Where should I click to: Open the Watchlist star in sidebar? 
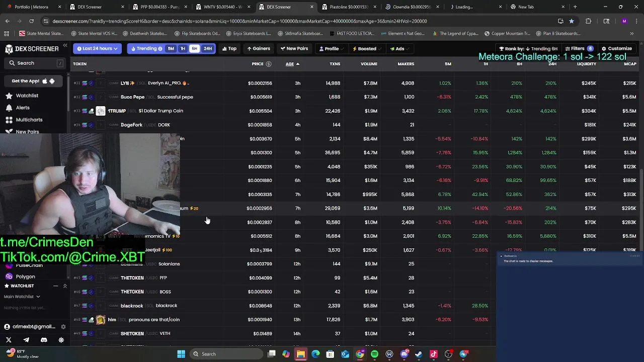click(x=9, y=96)
